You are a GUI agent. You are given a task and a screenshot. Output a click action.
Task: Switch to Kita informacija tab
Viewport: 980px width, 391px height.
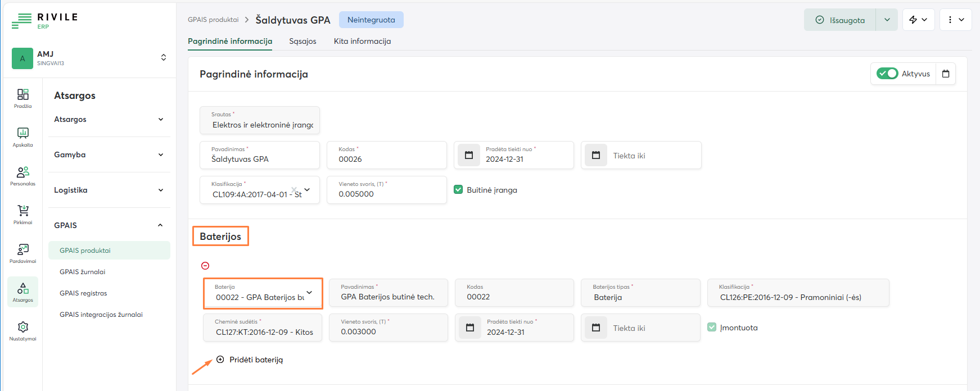362,41
